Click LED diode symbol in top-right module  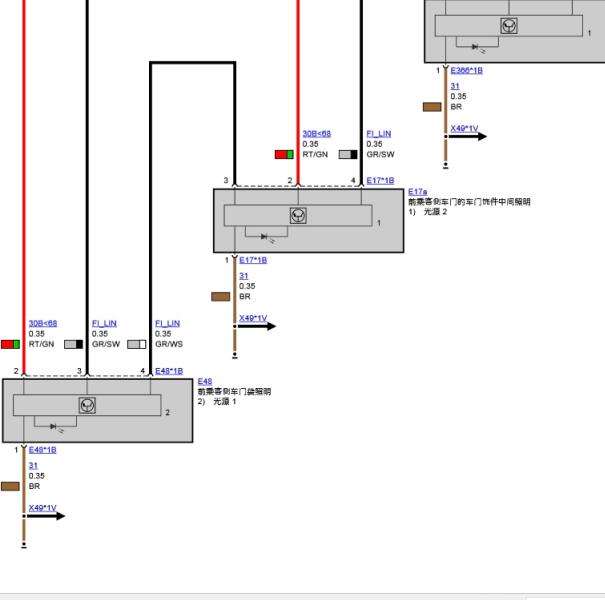pyautogui.click(x=476, y=47)
